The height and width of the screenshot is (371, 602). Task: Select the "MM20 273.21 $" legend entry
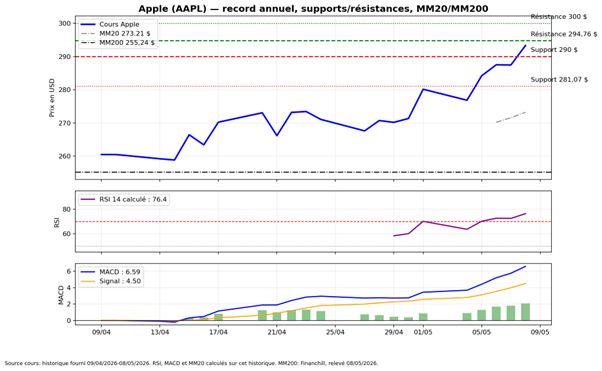pos(115,33)
